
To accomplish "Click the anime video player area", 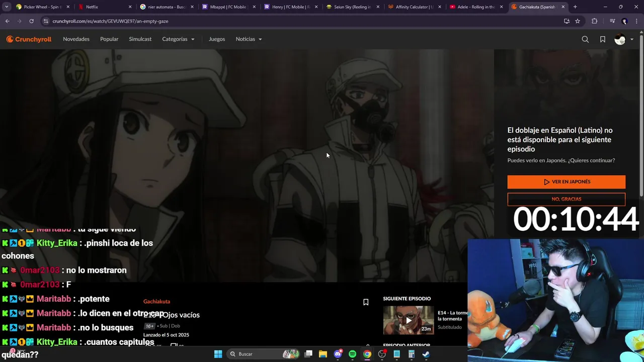I will (x=247, y=166).
